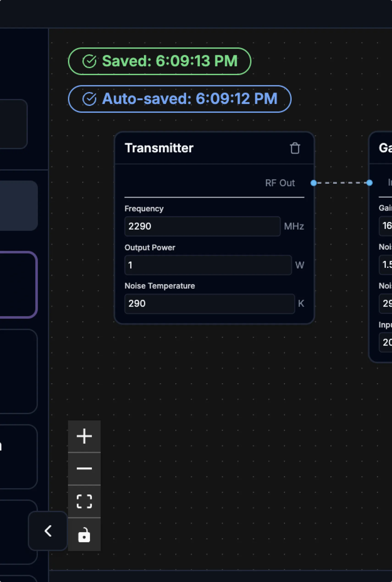
Task: Click the input handle on the neighboring node
Action: coord(370,183)
